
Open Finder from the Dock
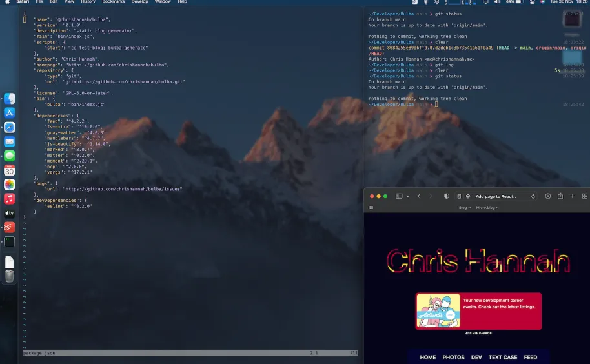10,99
